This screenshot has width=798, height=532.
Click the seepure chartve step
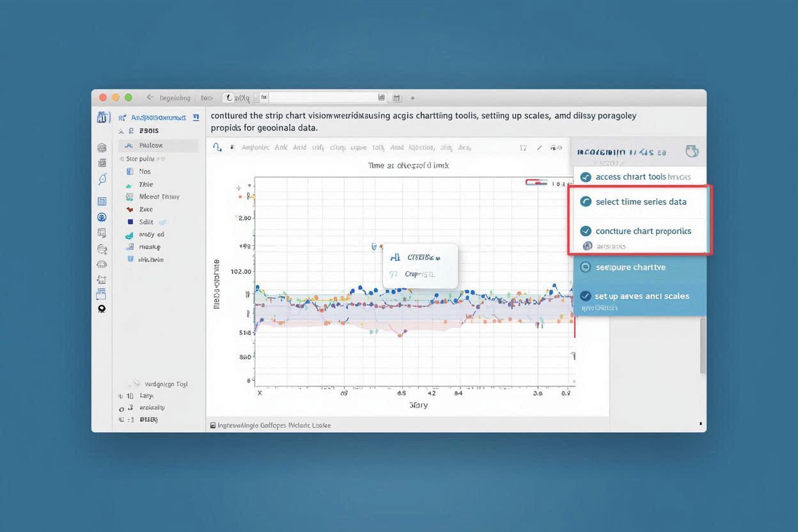pos(630,267)
